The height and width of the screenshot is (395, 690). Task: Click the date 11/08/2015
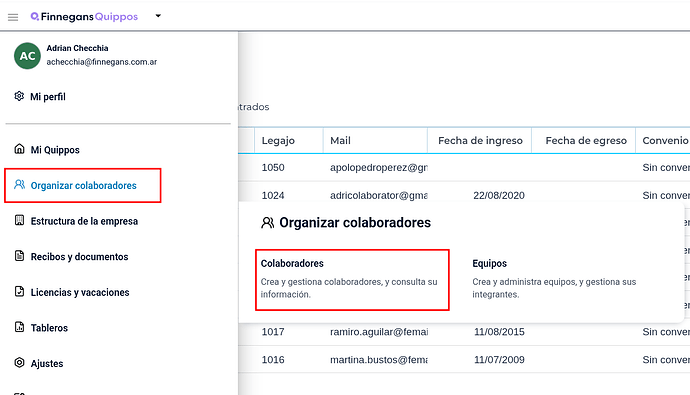499,332
